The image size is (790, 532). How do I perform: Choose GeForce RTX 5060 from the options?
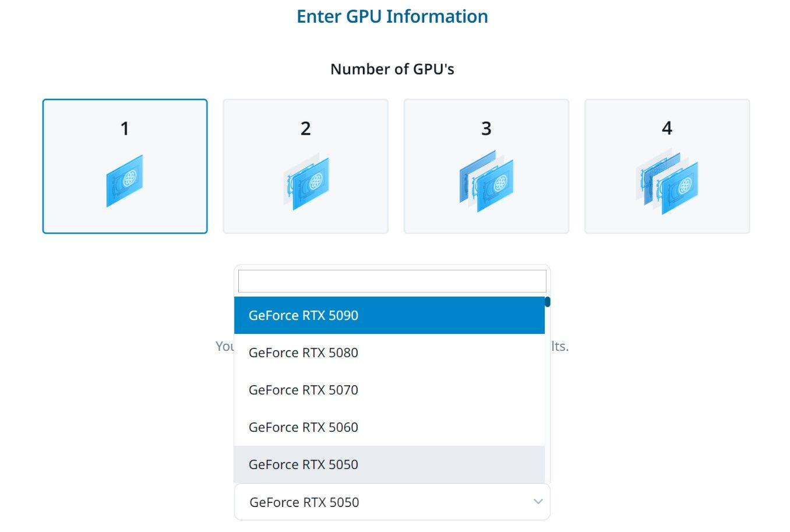point(389,427)
